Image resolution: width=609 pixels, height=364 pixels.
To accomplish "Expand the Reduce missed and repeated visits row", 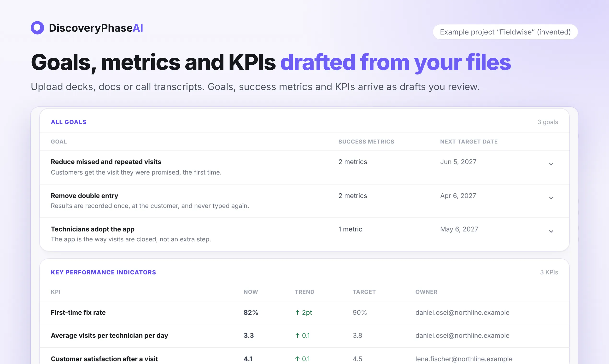I will pos(551,164).
